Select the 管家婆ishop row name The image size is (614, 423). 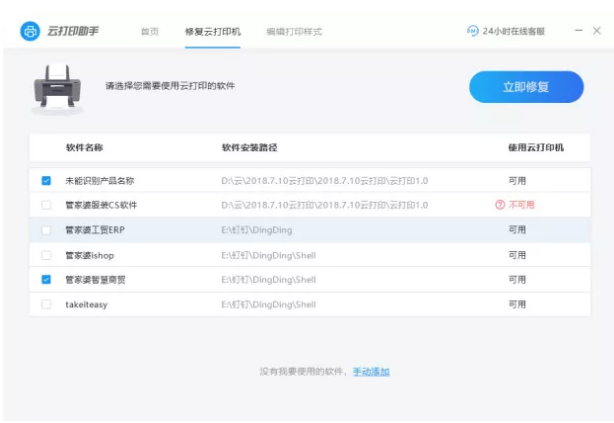click(90, 255)
